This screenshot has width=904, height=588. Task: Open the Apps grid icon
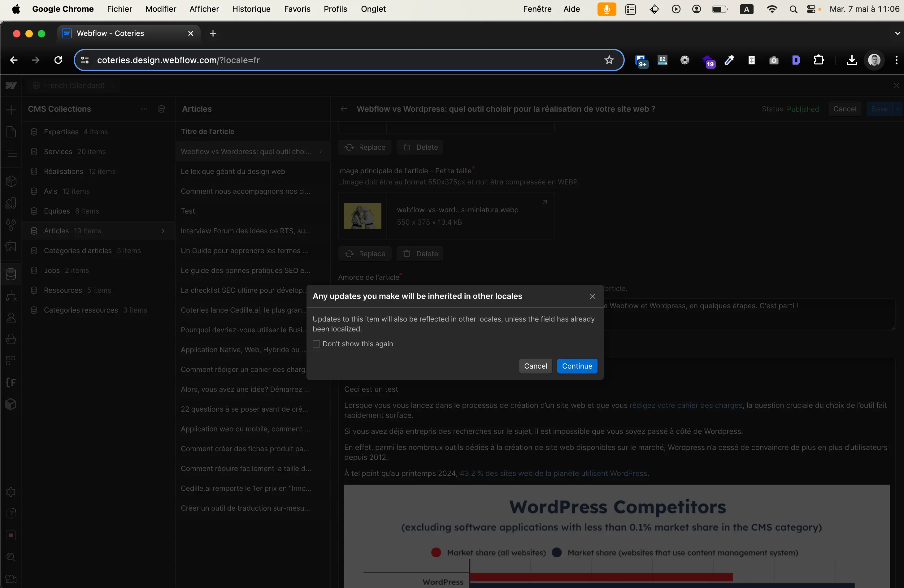(x=11, y=361)
